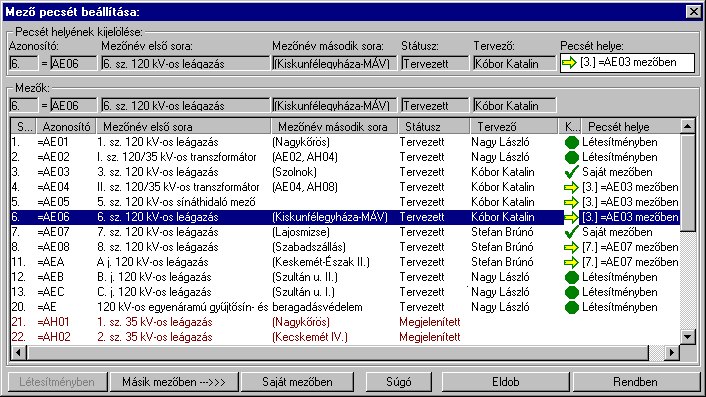This screenshot has height=397, width=706.
Task: Select red row 22. =AH02 (Kecskemét IV.)
Action: pos(345,337)
